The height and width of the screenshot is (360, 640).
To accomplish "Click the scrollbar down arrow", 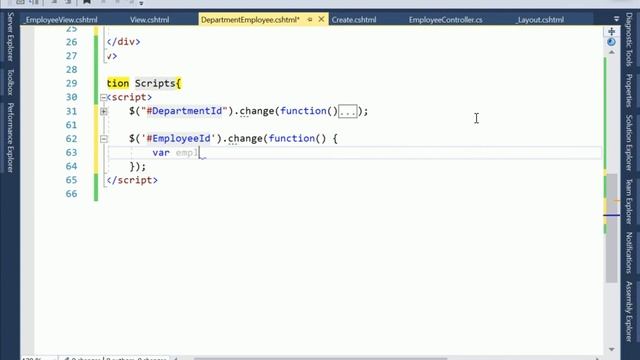I will point(611,349).
